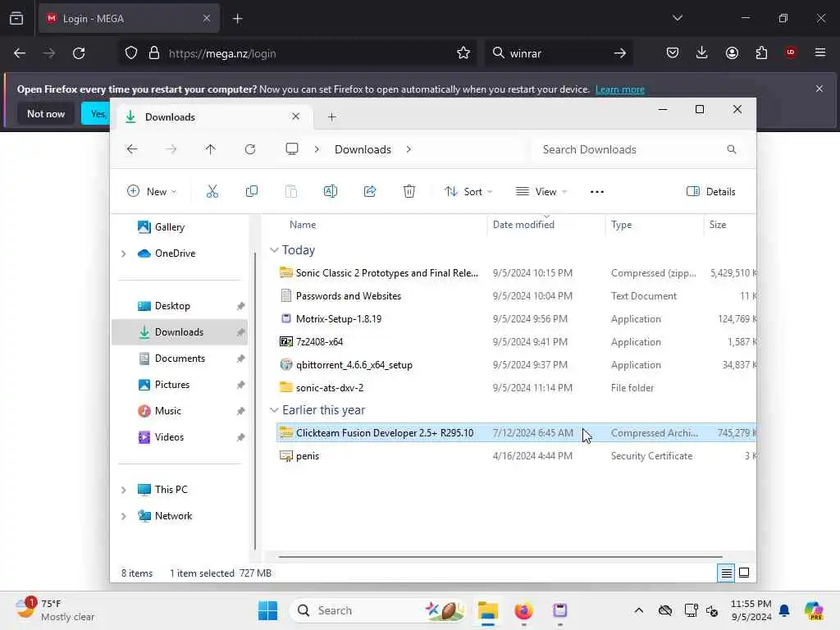Select the Login - MEGA browser tab
Viewport: 840px width, 630px height.
click(x=129, y=19)
